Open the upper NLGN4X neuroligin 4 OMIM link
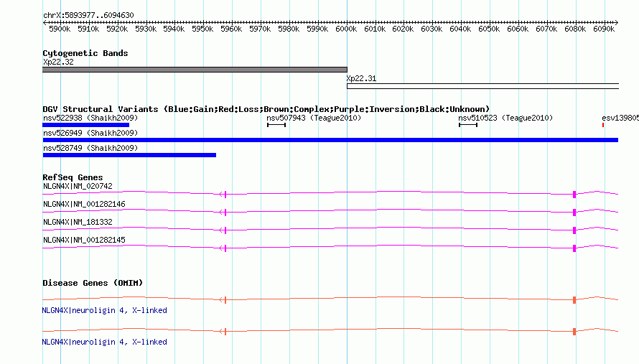This screenshot has height=364, width=639. [x=104, y=310]
